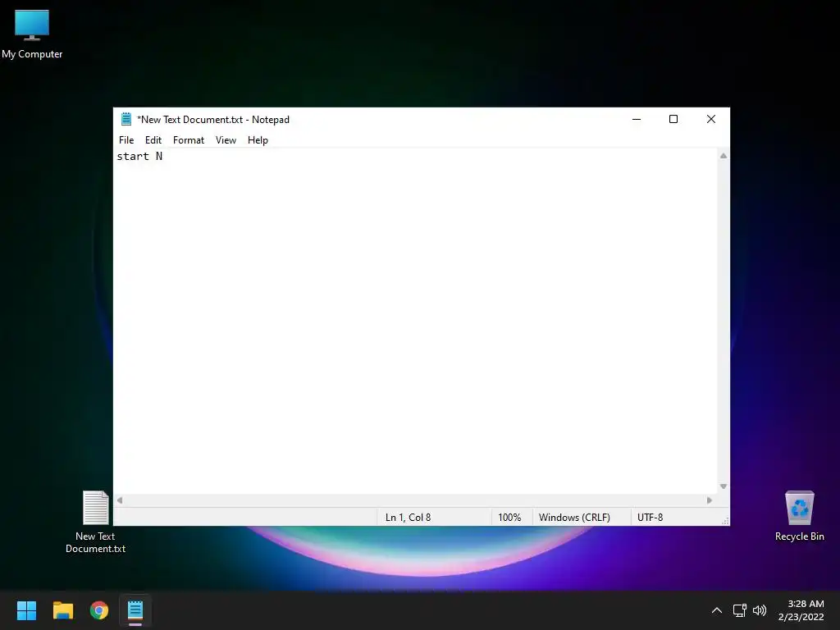Click the horizontal scroll left arrow
The height and width of the screenshot is (630, 840).
point(120,500)
